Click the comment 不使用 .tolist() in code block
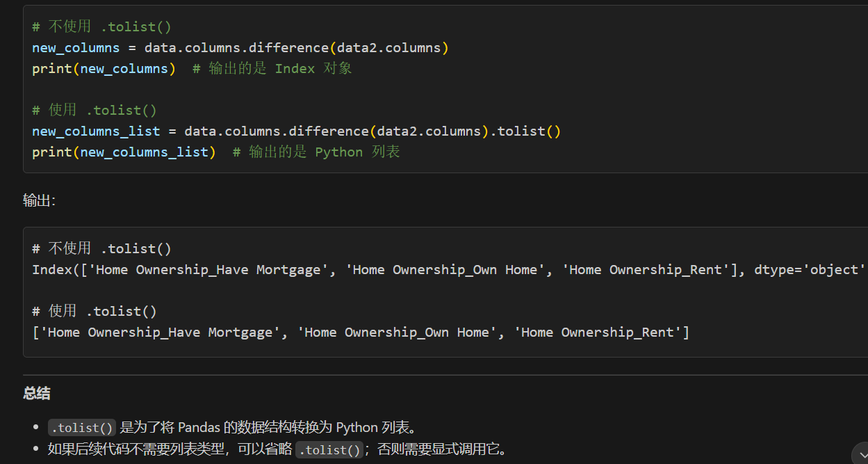Viewport: 868px width, 464px height. (x=101, y=26)
